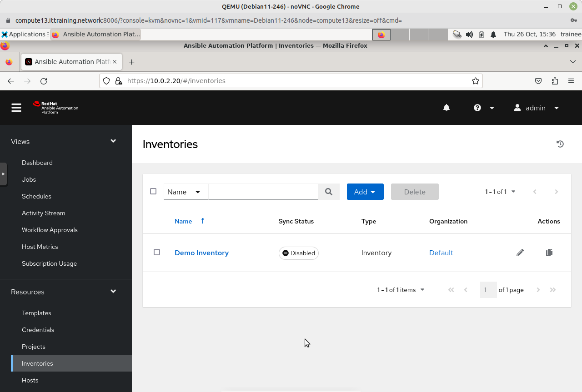
Task: Open the Name search filter dropdown
Action: point(186,192)
